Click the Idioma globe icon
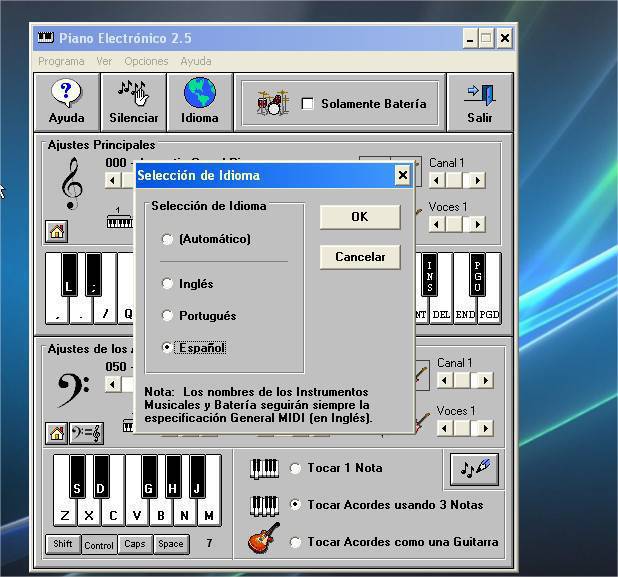 coord(199,94)
